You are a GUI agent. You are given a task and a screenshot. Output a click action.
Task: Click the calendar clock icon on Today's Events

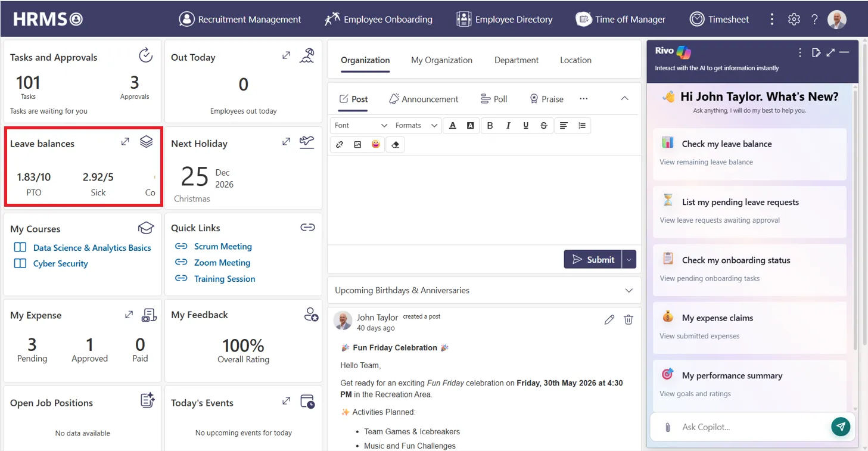click(307, 402)
